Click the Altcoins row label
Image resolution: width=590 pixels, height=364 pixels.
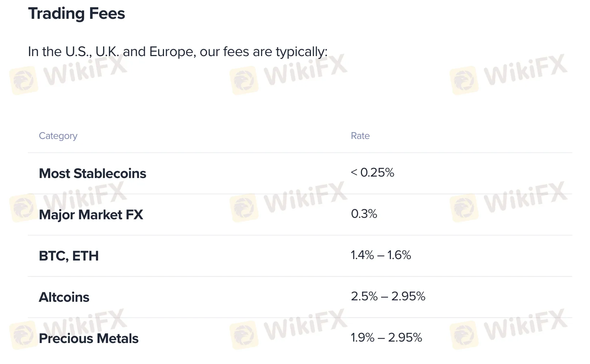[64, 297]
